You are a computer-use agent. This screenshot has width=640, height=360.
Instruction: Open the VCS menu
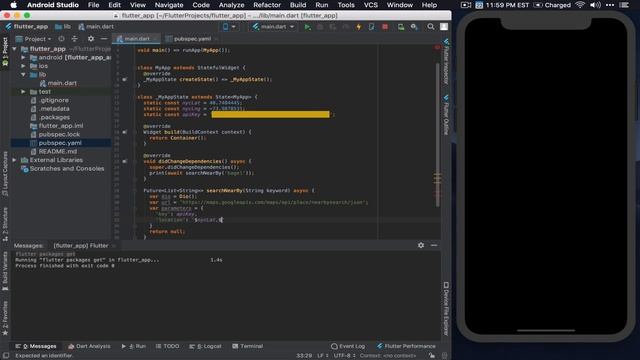371,5
